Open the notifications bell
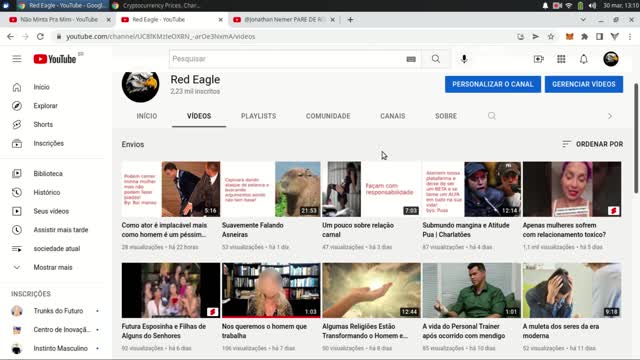The width and height of the screenshot is (640, 360). (x=584, y=59)
